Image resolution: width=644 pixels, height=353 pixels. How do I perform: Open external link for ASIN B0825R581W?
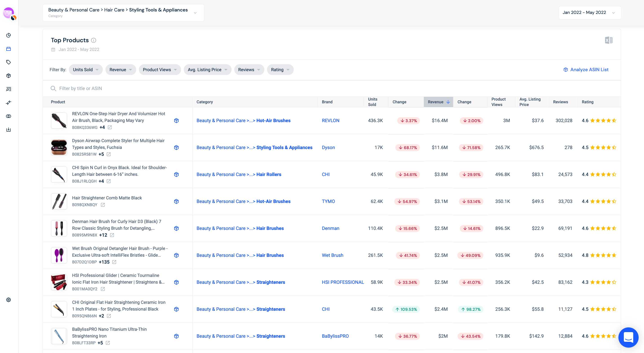pyautogui.click(x=109, y=154)
